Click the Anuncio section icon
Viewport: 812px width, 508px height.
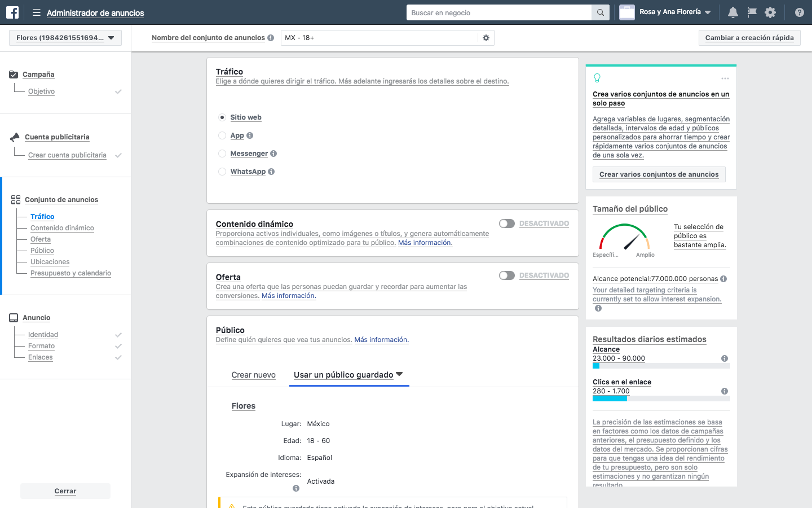tap(14, 318)
